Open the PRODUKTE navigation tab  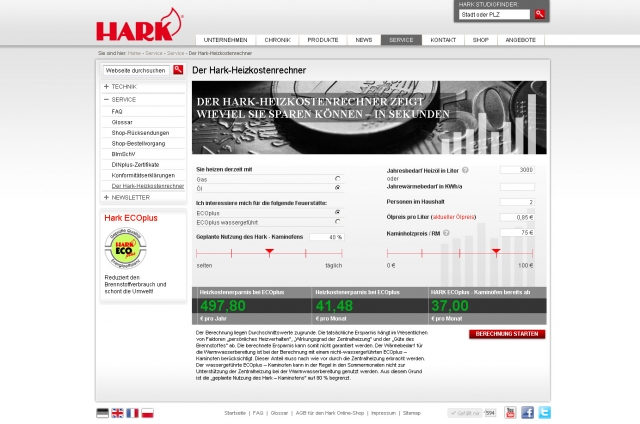tap(323, 40)
